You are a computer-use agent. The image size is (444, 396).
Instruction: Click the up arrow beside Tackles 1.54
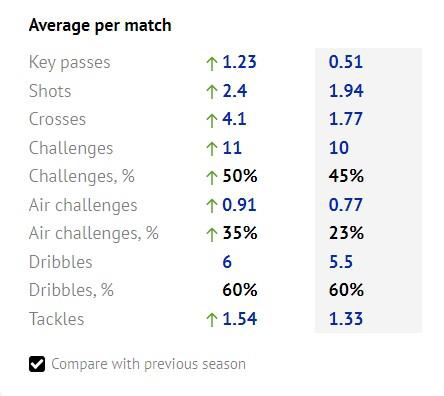tap(212, 320)
